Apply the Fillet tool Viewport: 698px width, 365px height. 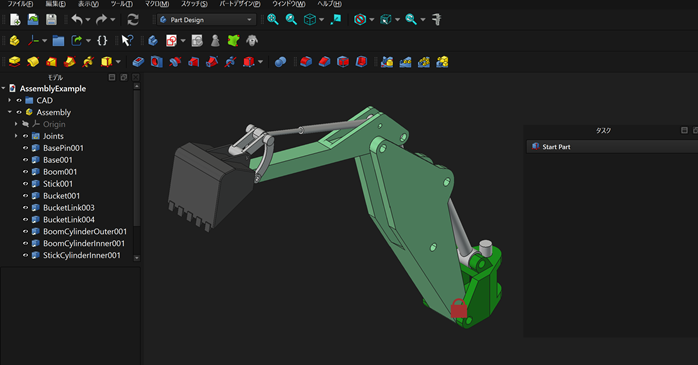(x=306, y=61)
